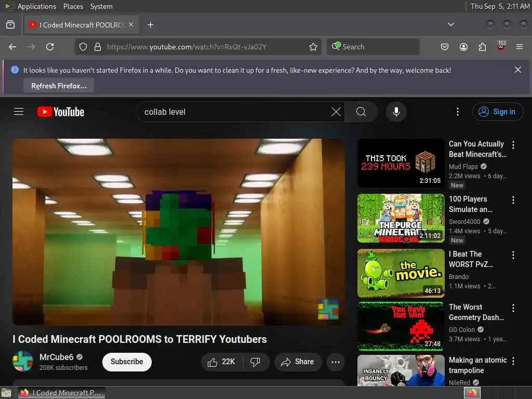Open more actions ellipsis under video
The width and height of the screenshot is (532, 399).
[x=336, y=362]
